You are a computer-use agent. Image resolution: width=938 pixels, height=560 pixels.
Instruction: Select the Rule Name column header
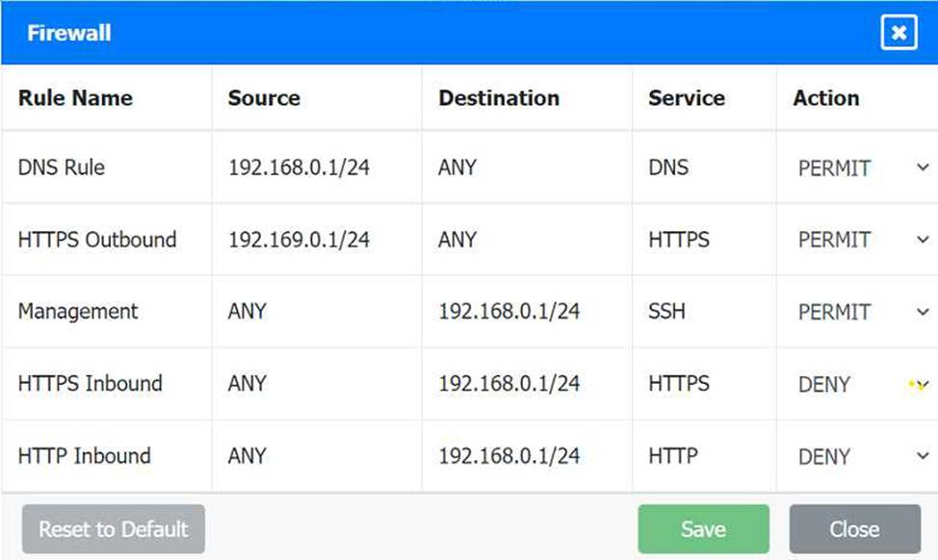click(x=75, y=98)
